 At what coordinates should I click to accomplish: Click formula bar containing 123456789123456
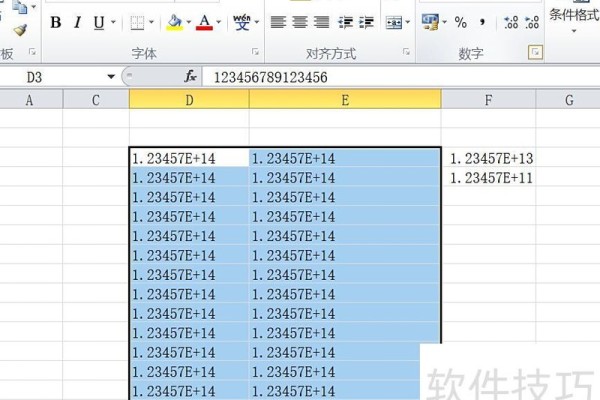pyautogui.click(x=401, y=77)
